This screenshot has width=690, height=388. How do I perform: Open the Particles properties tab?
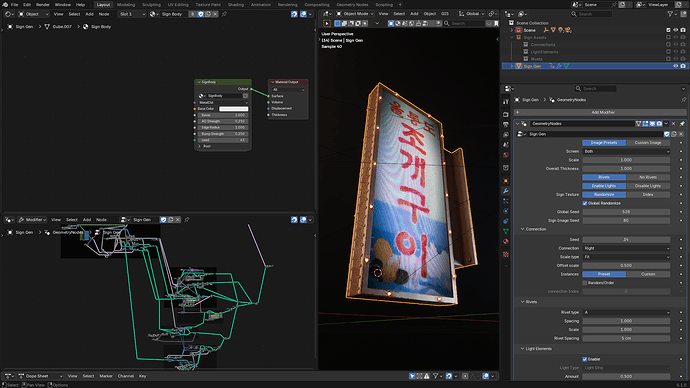point(506,201)
